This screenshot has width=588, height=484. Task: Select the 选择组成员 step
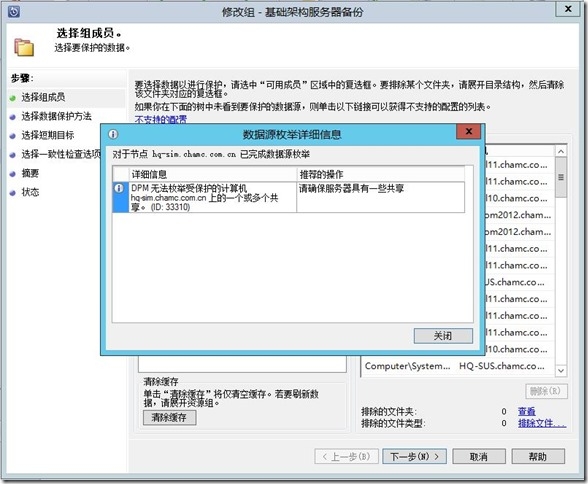click(43, 97)
